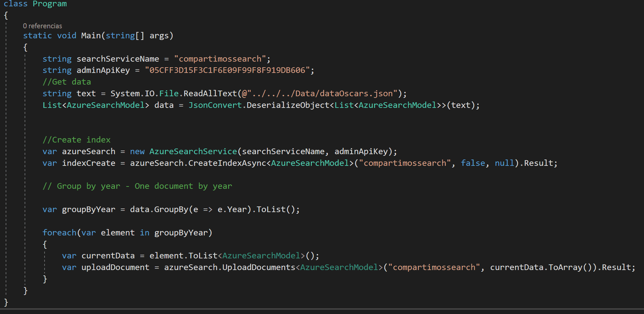Click the 'groupByYear' variable declaration

(88, 209)
